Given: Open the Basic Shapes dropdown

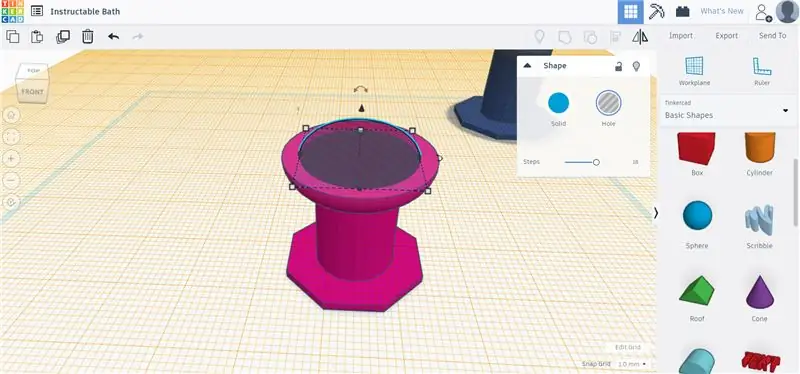Looking at the screenshot, I should pos(728,110).
